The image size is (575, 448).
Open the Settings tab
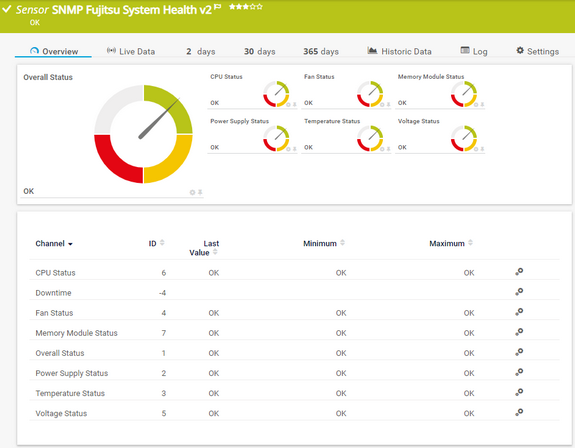tap(537, 51)
